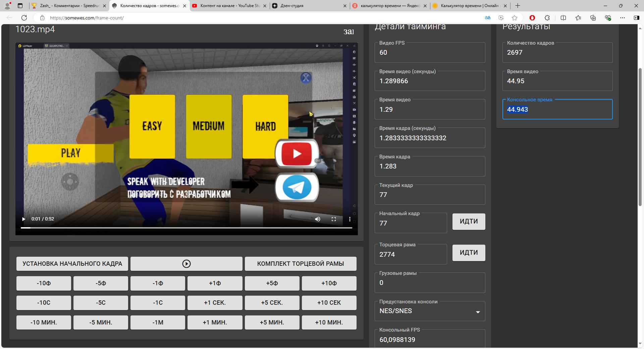
Task: Click the Грузовые рамы input field
Action: click(430, 283)
